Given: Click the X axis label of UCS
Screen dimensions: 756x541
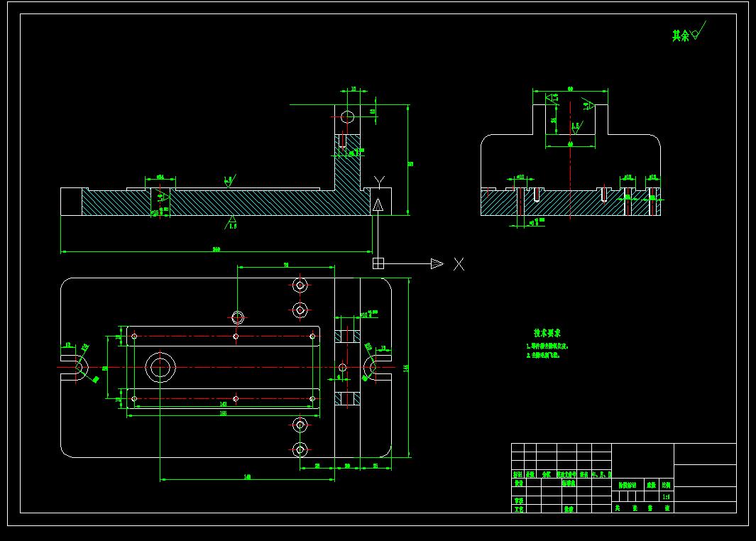Looking at the screenshot, I should (x=459, y=263).
